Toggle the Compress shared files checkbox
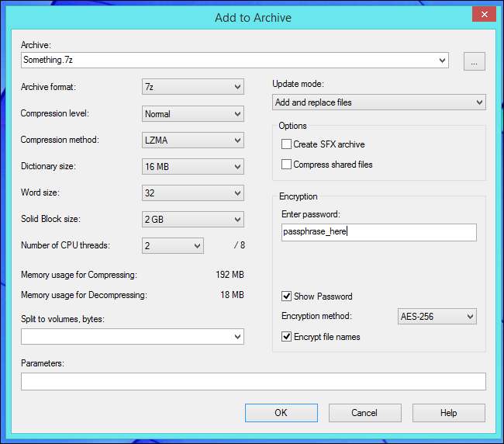Image resolution: width=504 pixels, height=444 pixels. click(287, 165)
